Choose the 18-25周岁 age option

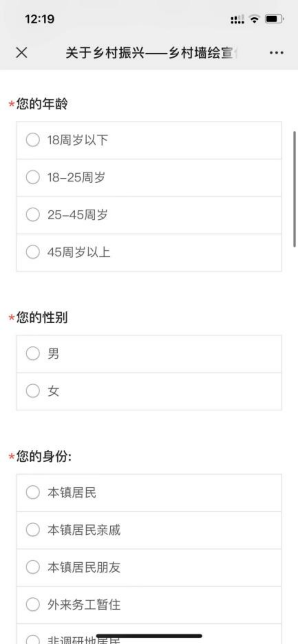(x=33, y=177)
